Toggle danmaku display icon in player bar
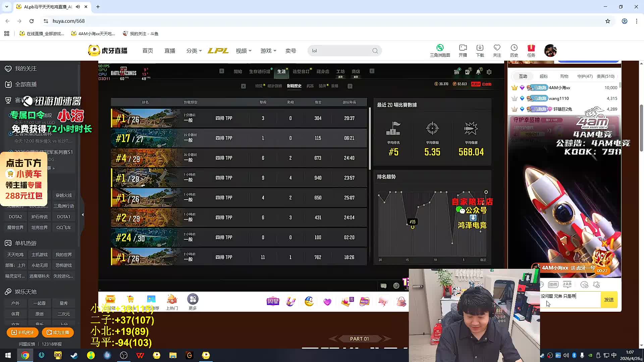Image resolution: width=644 pixels, height=362 pixels. coord(384,286)
